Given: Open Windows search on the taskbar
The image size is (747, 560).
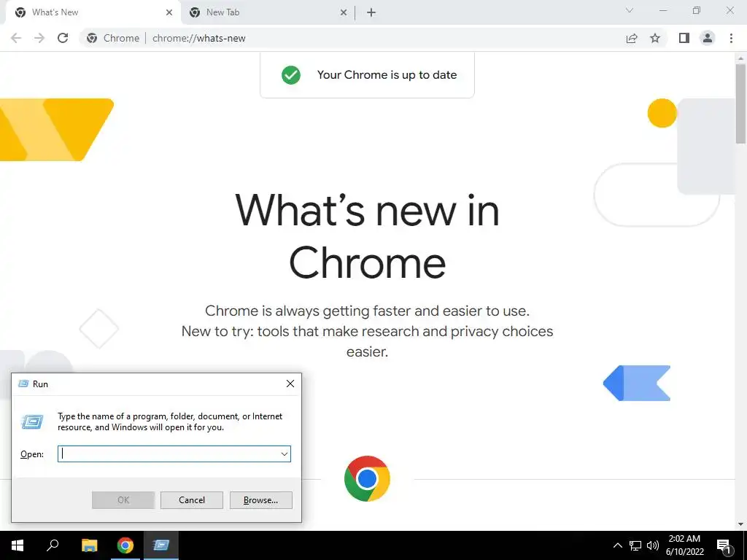Looking at the screenshot, I should [x=53, y=545].
